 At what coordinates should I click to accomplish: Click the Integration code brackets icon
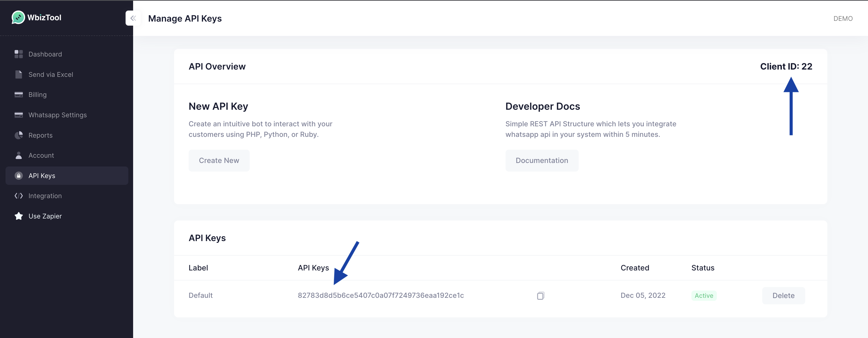point(19,196)
